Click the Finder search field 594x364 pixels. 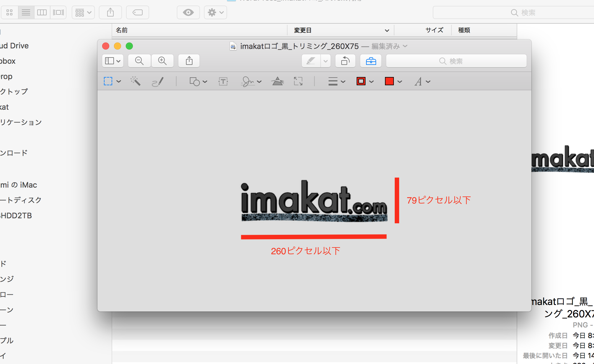click(514, 12)
